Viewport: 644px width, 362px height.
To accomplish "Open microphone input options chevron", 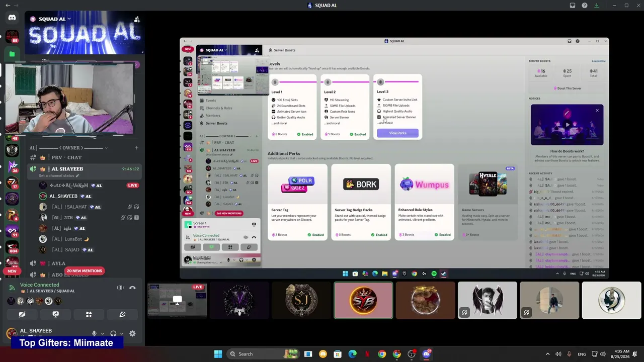I will 102,333.
